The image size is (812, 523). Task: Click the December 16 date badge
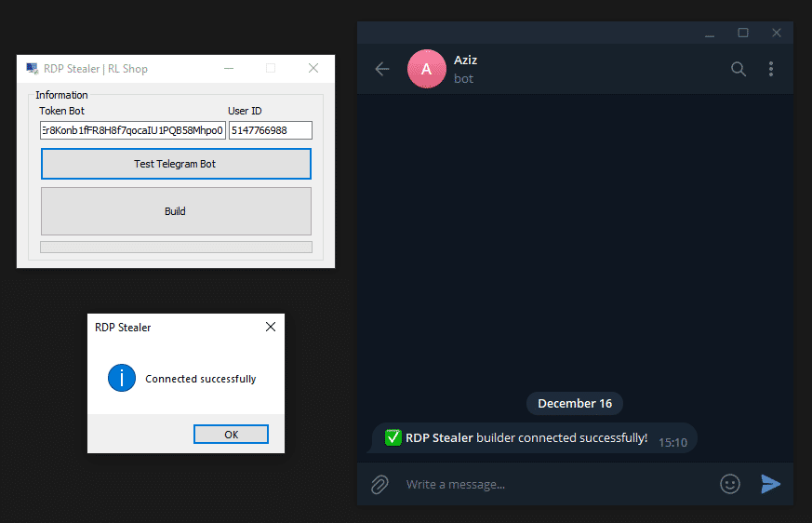(x=575, y=403)
